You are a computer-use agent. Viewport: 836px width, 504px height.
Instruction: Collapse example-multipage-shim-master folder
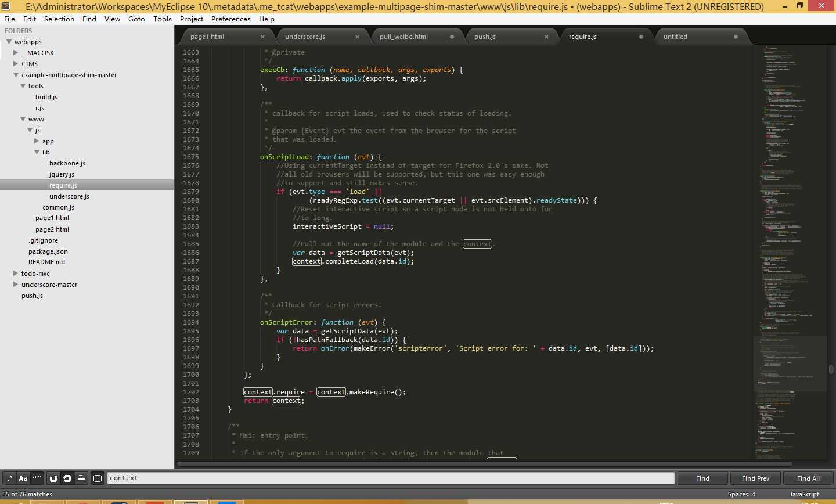click(x=16, y=75)
